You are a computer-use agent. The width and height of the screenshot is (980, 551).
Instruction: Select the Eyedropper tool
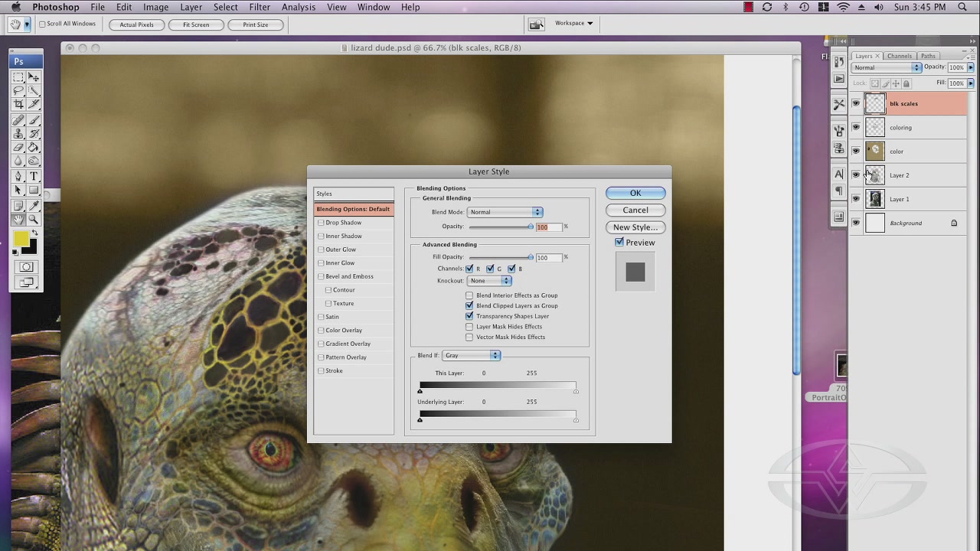pos(34,206)
